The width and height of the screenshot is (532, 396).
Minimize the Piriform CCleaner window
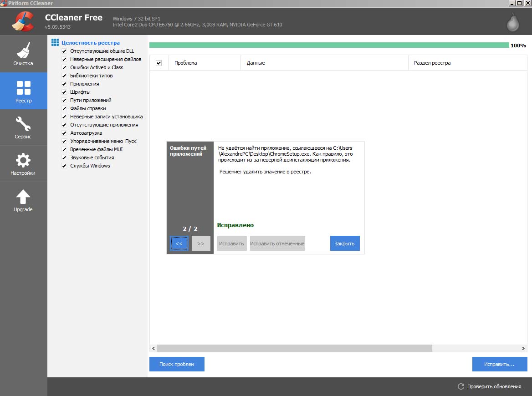(x=512, y=3)
